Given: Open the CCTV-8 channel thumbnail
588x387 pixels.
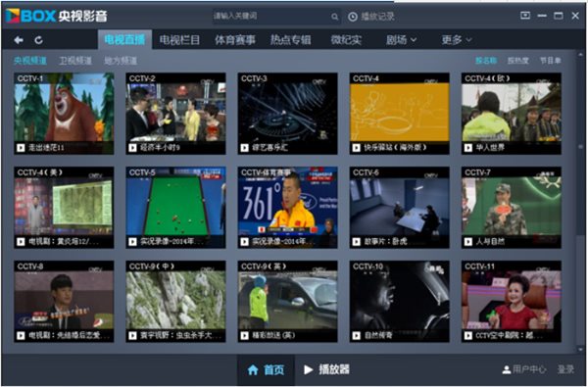Looking at the screenshot, I should click(64, 302).
